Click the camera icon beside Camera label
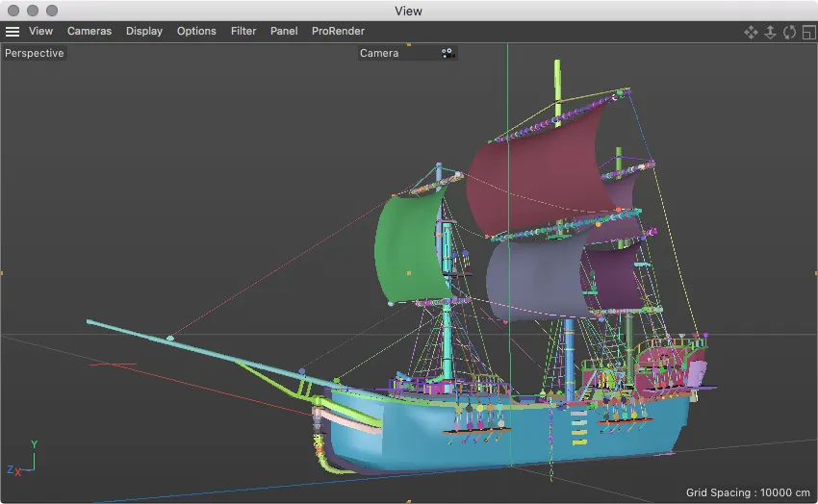 (447, 53)
